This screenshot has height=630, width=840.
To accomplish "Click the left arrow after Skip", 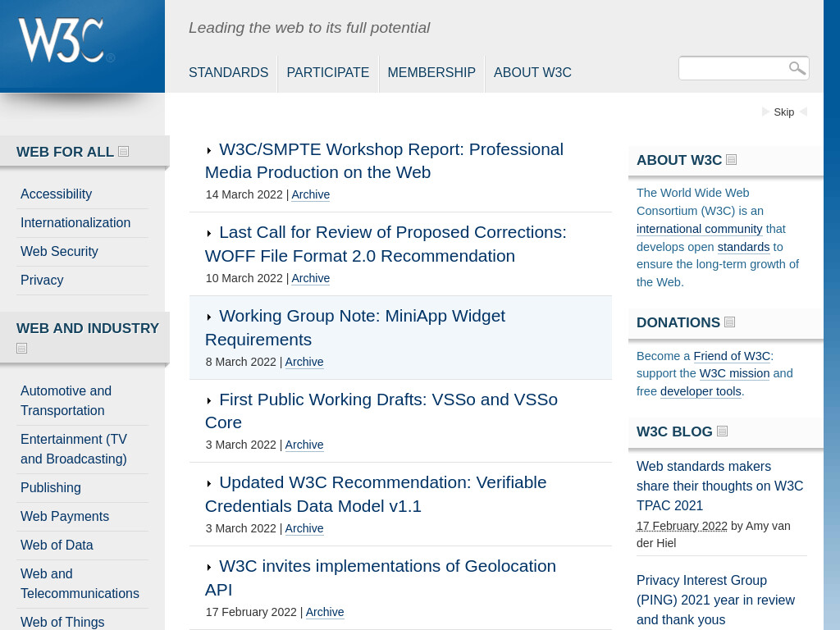I will click(x=803, y=112).
